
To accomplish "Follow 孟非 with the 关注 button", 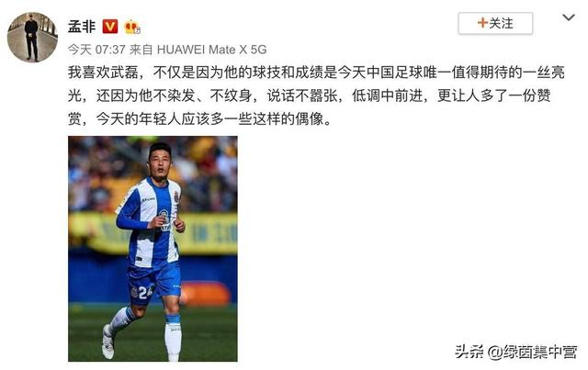I will [495, 23].
